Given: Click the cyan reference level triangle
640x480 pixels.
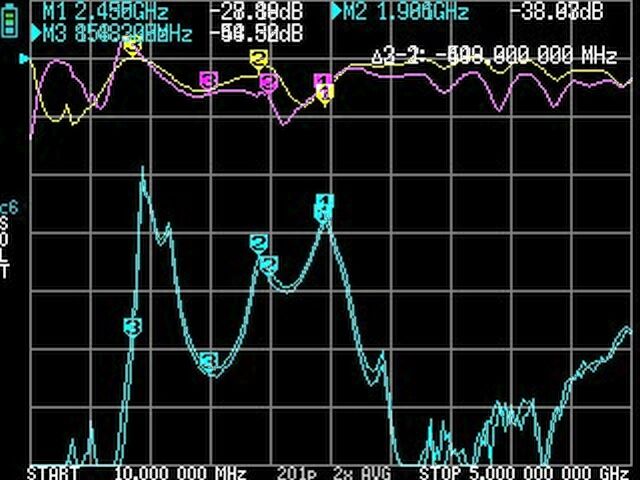Looking at the screenshot, I should coord(24,59).
